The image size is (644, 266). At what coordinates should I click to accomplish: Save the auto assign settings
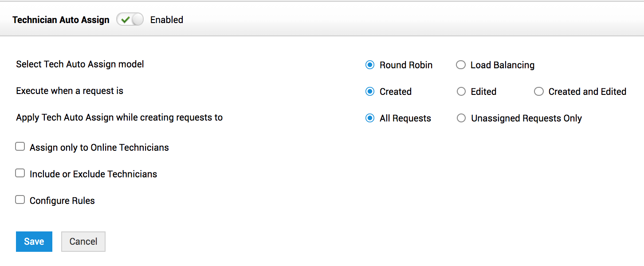(34, 242)
